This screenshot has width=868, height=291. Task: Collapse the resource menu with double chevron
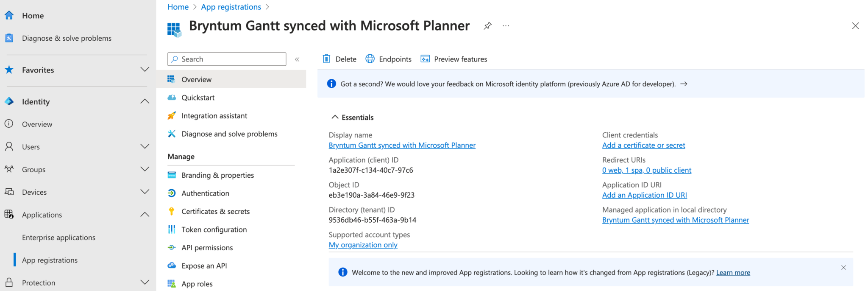coord(297,59)
